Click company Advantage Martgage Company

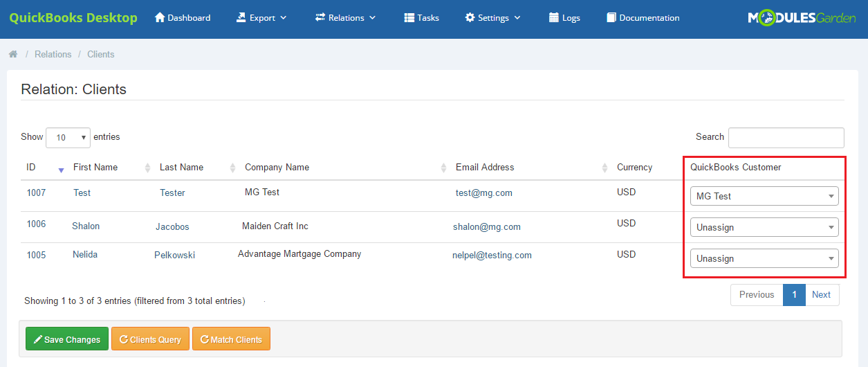tap(299, 253)
